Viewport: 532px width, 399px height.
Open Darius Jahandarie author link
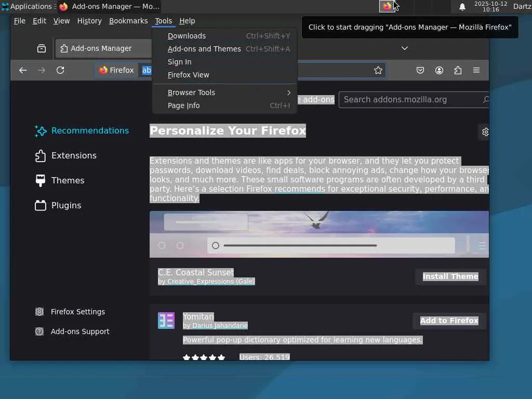[220, 325]
